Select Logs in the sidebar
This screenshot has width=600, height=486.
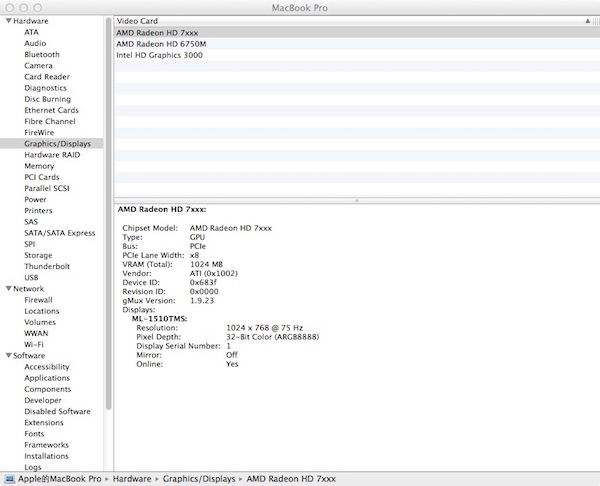(x=33, y=467)
